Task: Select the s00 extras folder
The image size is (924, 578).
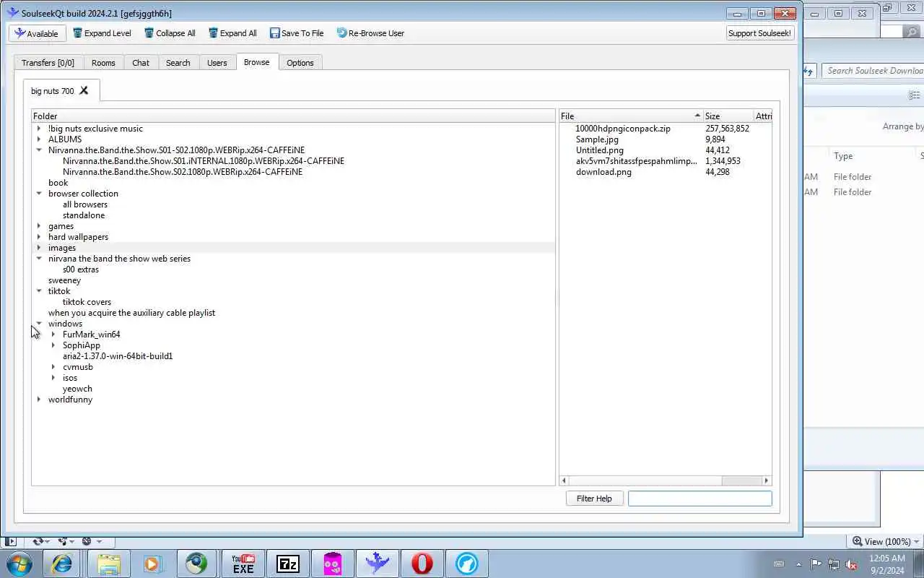Action: [81, 269]
